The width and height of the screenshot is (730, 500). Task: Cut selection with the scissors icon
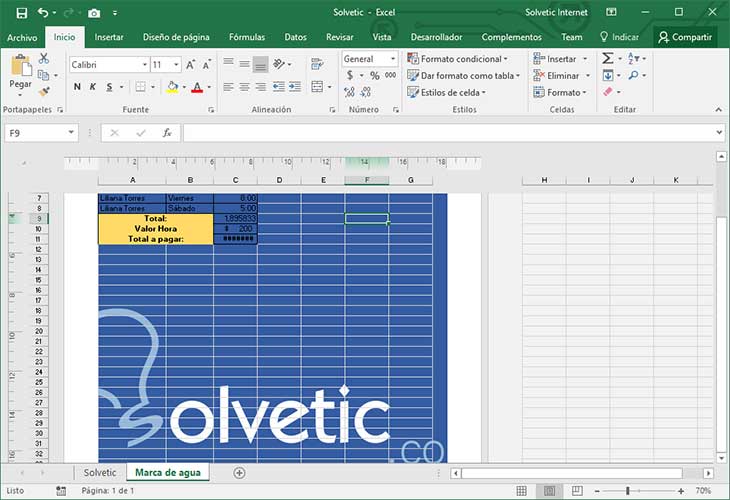click(x=44, y=58)
